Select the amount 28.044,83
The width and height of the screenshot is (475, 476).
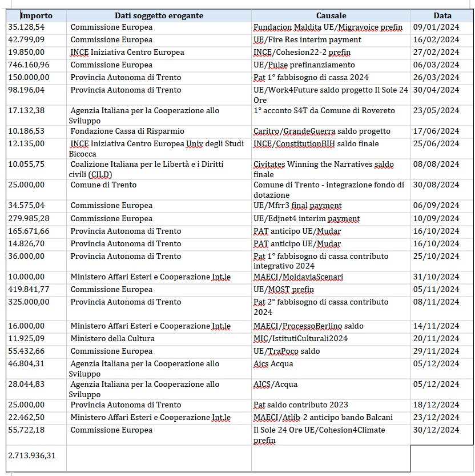(26, 385)
